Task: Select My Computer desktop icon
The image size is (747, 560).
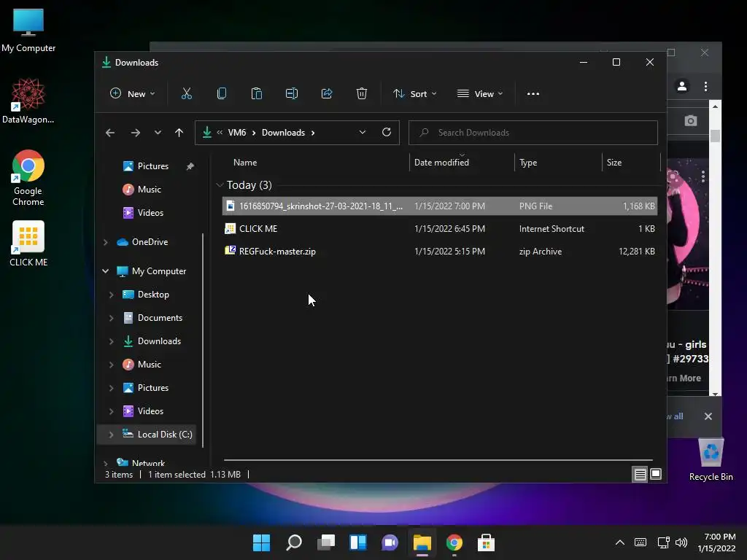Action: pos(28,31)
